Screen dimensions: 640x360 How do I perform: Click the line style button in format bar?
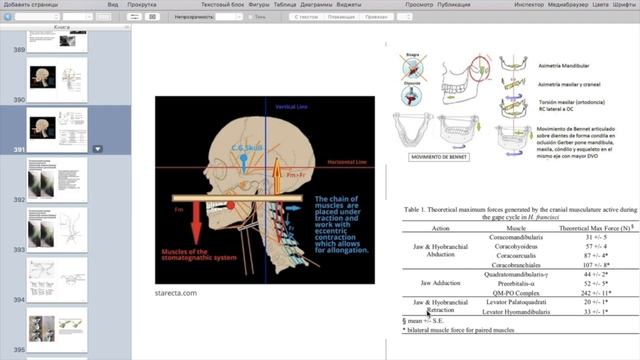pyautogui.click(x=134, y=17)
